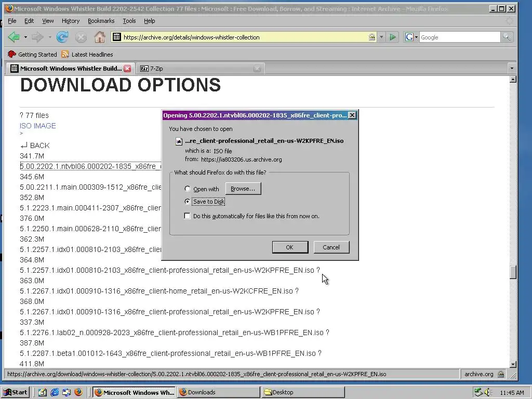The width and height of the screenshot is (532, 399).
Task: Click the network tray icon
Action: tap(478, 392)
